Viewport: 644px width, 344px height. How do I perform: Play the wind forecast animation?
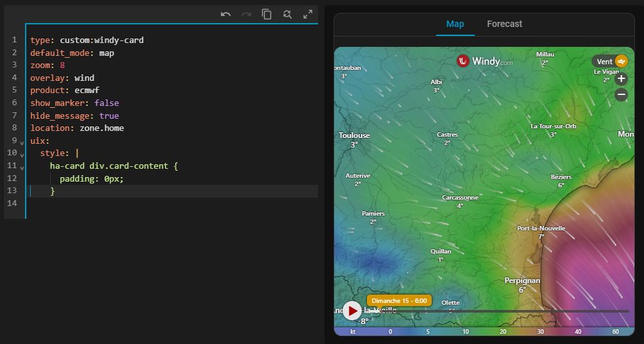352,311
